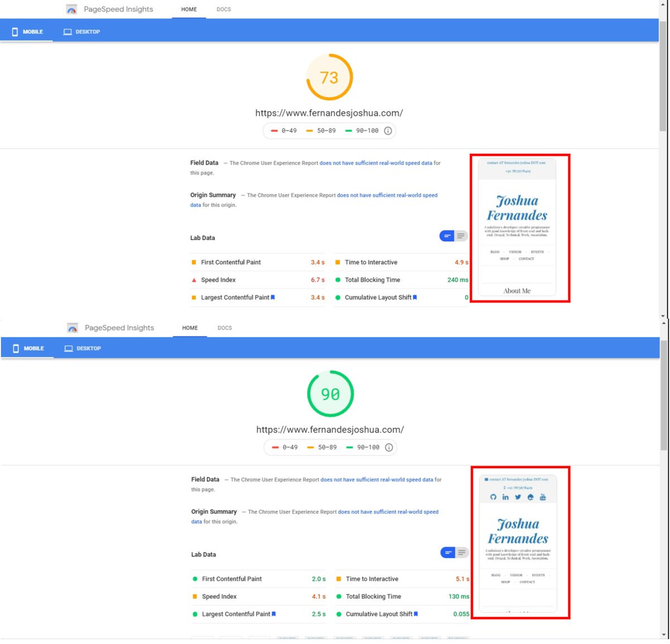Click Time to Interactive value 5.1 s
Viewport: 670px width, 644px height.
point(463,579)
